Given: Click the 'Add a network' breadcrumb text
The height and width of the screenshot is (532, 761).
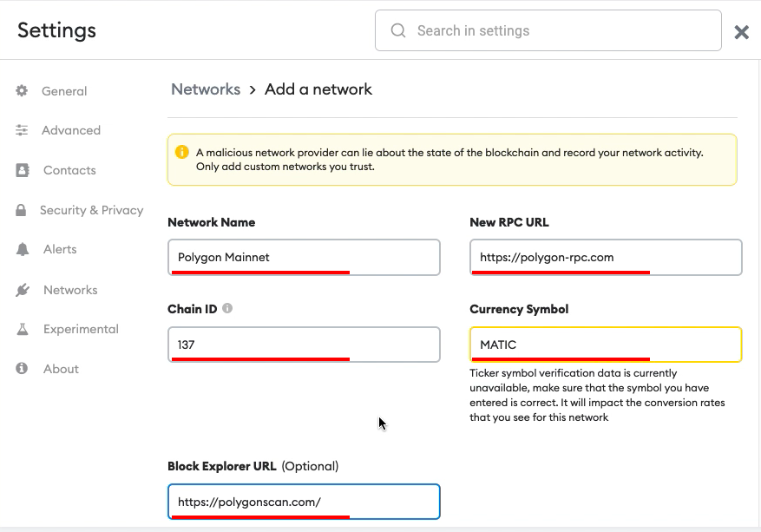Looking at the screenshot, I should (x=318, y=89).
